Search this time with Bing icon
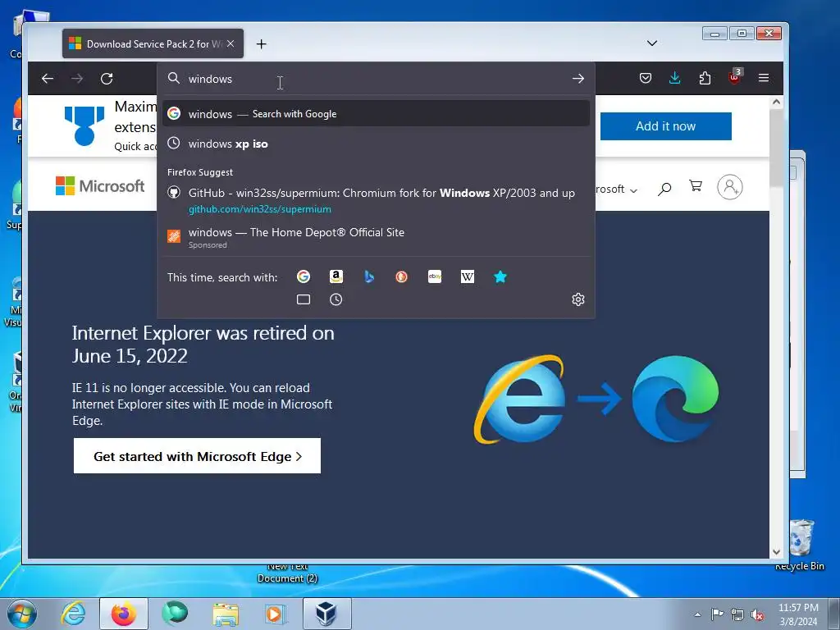 (369, 276)
